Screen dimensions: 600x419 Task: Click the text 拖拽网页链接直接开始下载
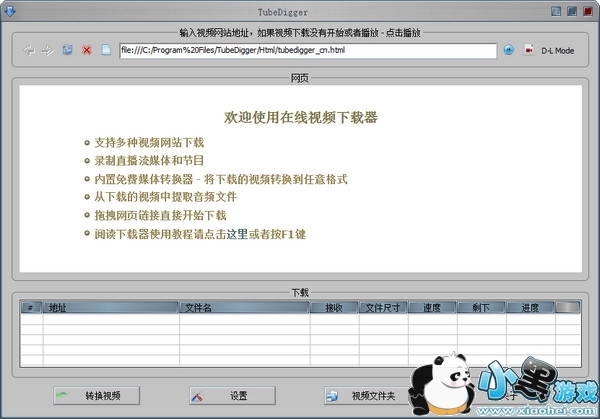click(160, 215)
